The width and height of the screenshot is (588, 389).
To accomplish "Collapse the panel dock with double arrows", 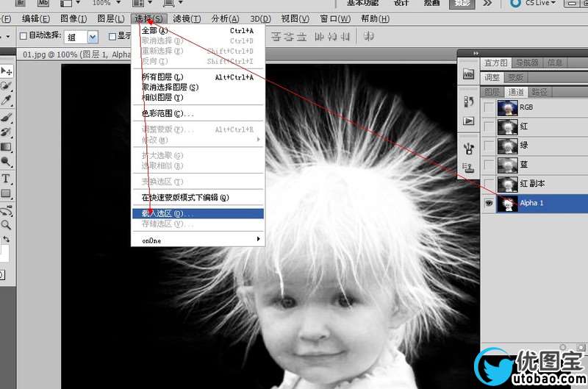I will pyautogui.click(x=476, y=53).
